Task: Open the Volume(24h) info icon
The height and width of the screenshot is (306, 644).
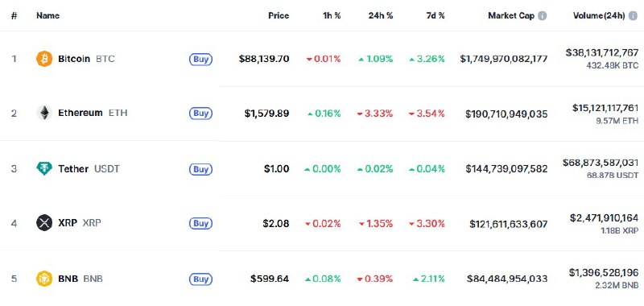Action: 633,16
